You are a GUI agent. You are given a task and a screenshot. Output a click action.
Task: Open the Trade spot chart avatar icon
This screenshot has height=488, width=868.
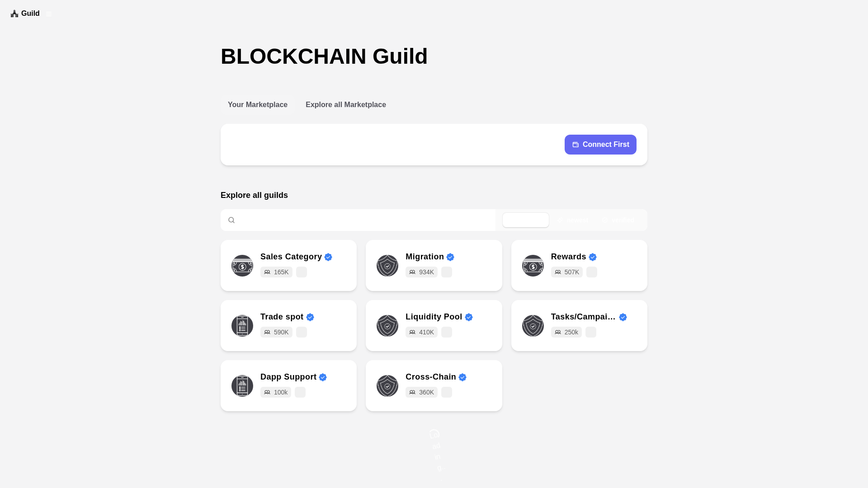[x=242, y=326]
